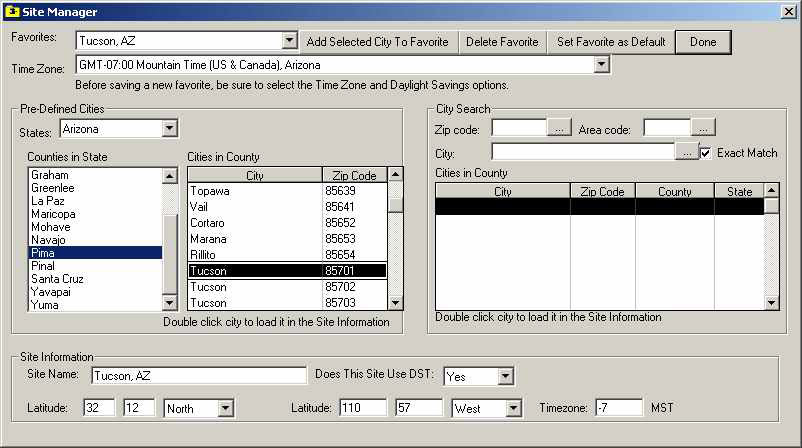Screen dimensions: 802x448
Task: Expand the North latitude direction dropdown
Action: click(225, 408)
